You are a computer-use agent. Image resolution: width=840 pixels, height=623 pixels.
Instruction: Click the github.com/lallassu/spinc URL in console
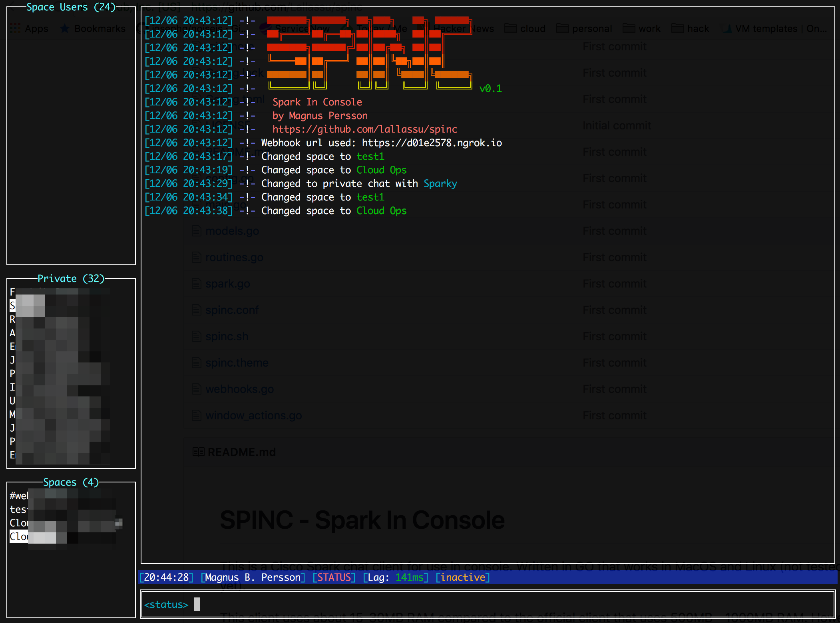click(x=364, y=129)
